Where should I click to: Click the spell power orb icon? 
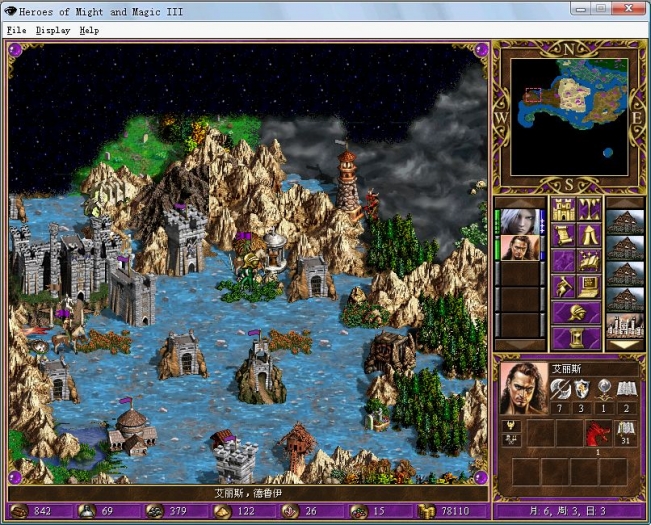pos(604,389)
